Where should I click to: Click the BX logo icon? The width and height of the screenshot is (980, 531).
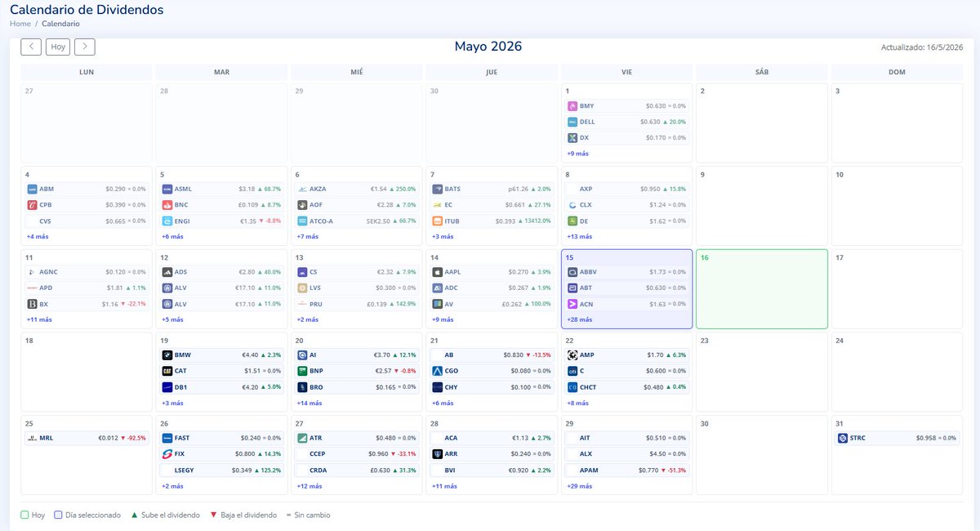point(32,304)
